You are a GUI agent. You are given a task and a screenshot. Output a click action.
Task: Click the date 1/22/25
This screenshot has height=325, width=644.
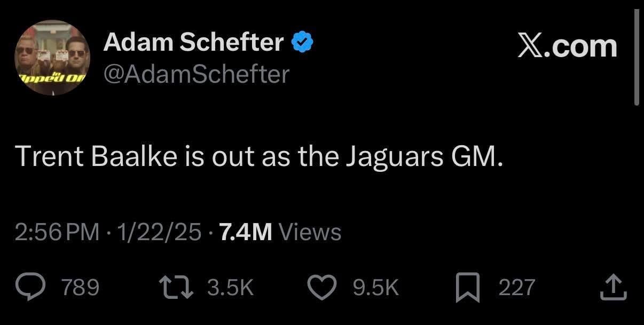pos(160,232)
